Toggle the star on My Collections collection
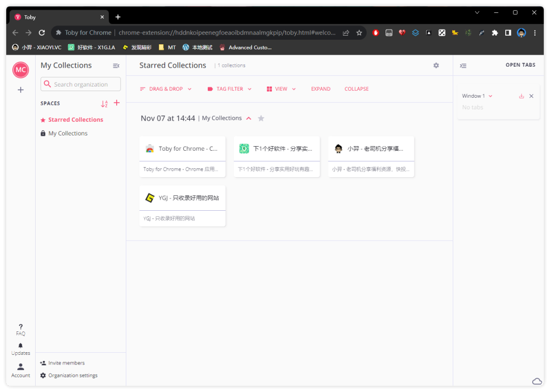Viewport: 550px width, 392px height. pyautogui.click(x=261, y=118)
